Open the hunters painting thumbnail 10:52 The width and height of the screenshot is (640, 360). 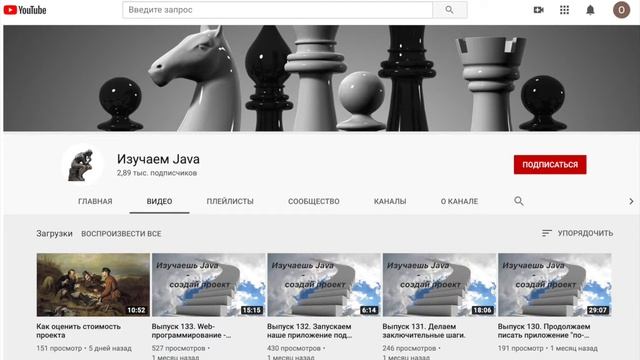click(x=93, y=285)
